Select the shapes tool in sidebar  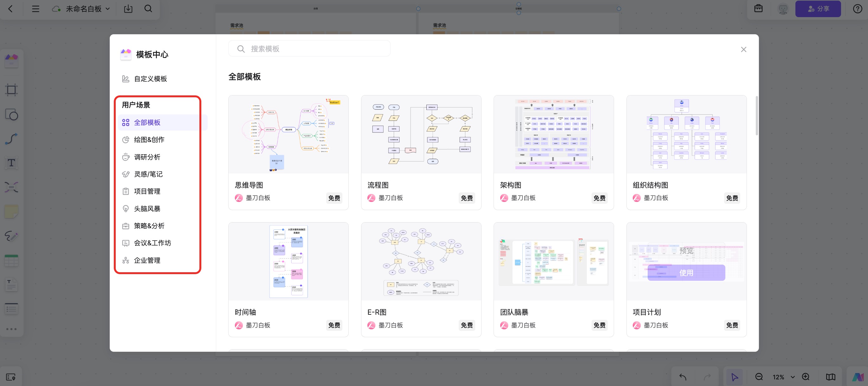click(x=11, y=114)
